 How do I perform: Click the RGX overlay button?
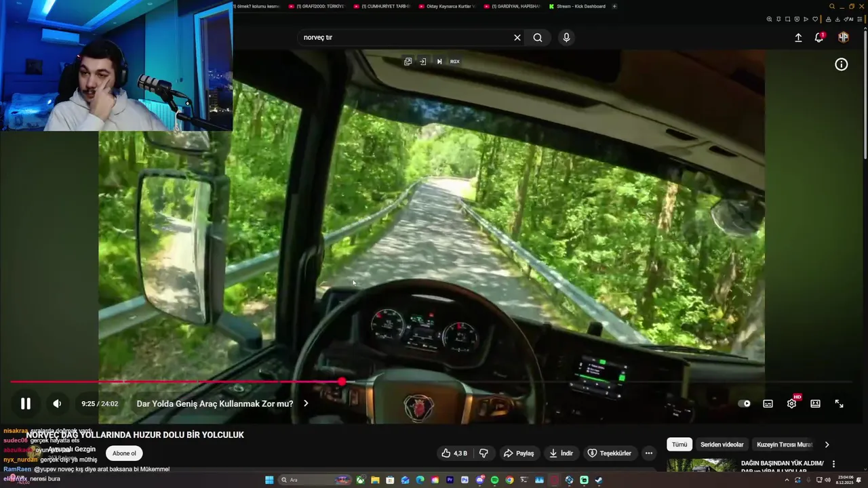click(x=455, y=62)
